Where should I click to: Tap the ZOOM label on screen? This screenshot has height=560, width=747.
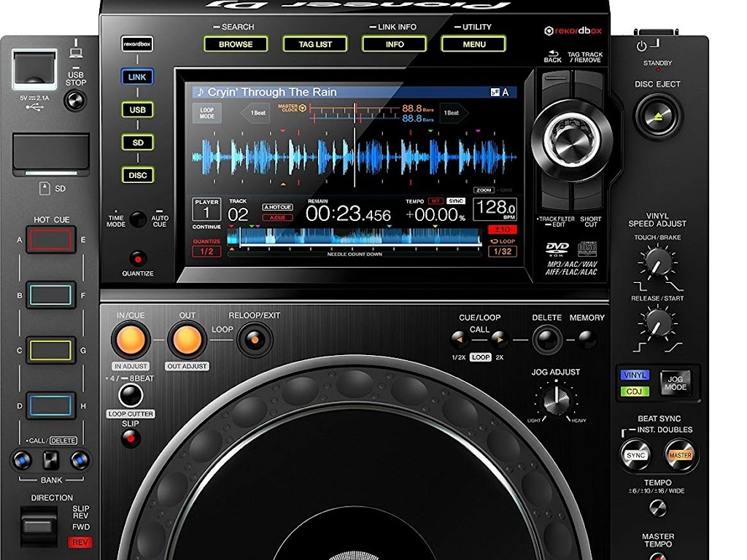pyautogui.click(x=484, y=190)
